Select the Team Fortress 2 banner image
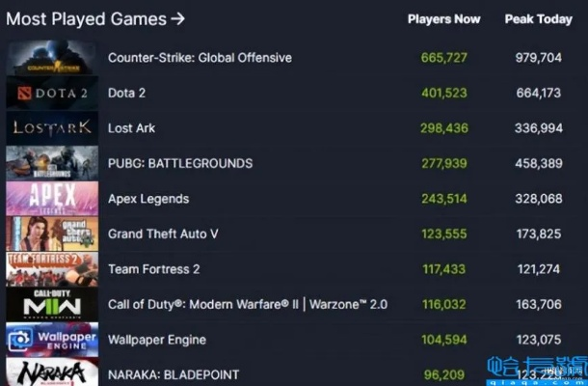The height and width of the screenshot is (386, 588). 52,269
